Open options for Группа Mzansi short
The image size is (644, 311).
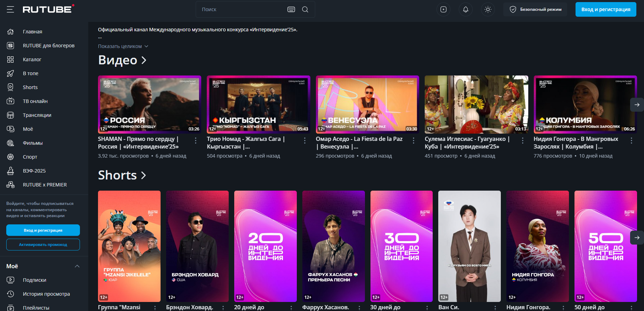155,308
